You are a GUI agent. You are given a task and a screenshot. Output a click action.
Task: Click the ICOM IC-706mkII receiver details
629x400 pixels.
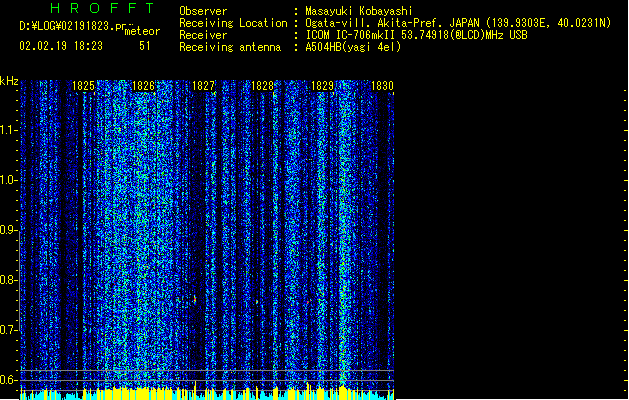pos(416,35)
